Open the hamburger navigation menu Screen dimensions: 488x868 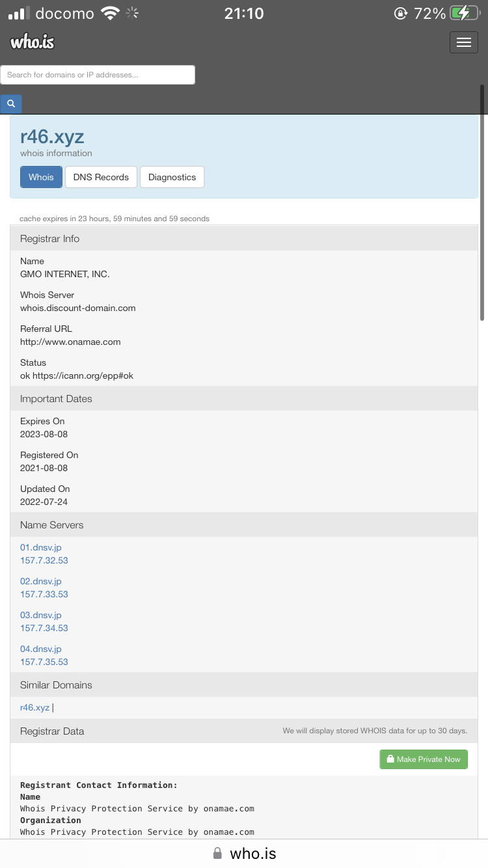tap(463, 42)
